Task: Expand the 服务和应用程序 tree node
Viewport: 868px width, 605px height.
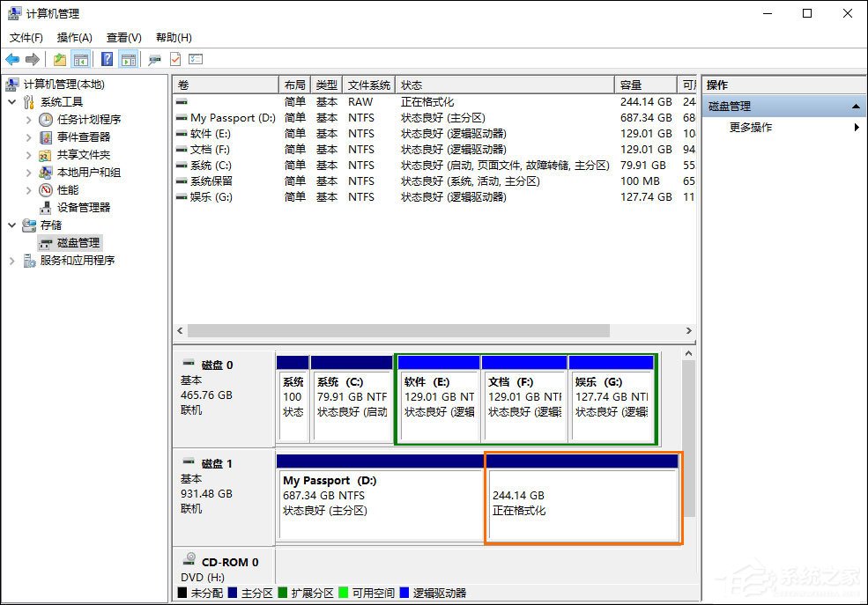Action: click(11, 261)
